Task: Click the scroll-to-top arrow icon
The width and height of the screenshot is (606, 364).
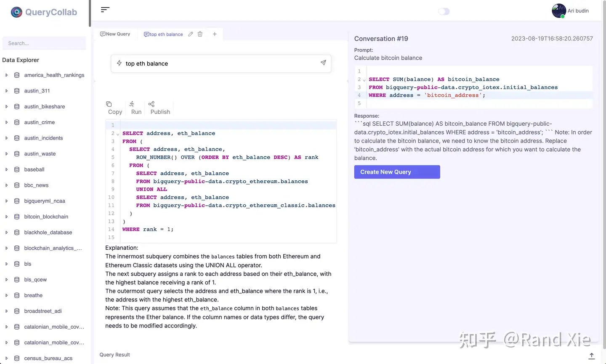Action: click(x=591, y=356)
